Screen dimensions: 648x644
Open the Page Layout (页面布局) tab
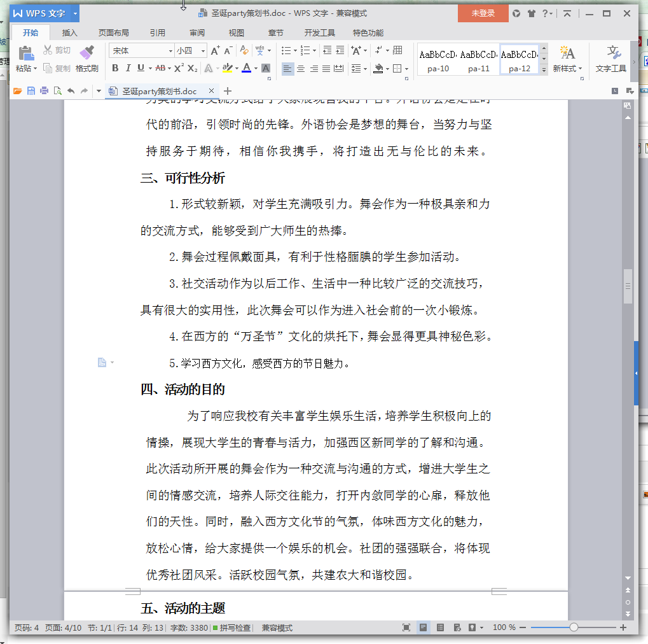click(x=114, y=32)
